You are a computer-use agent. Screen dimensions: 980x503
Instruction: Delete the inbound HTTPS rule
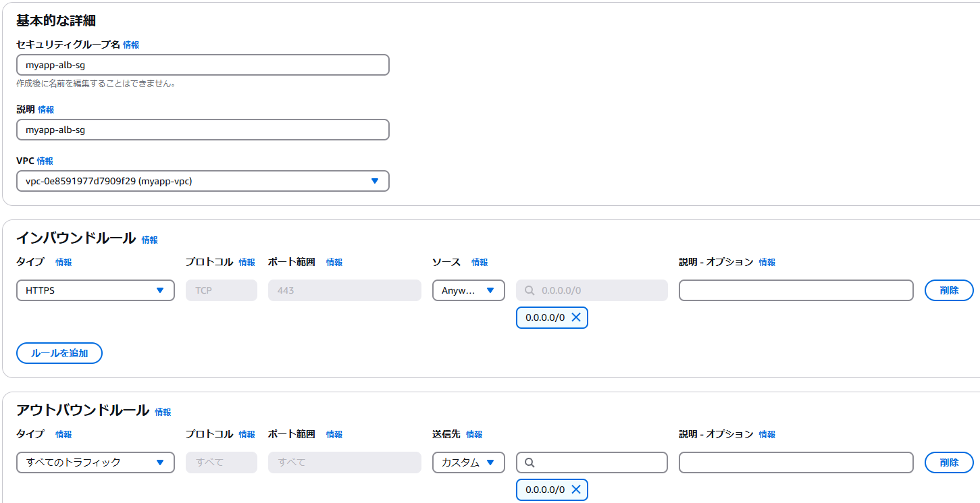[949, 290]
